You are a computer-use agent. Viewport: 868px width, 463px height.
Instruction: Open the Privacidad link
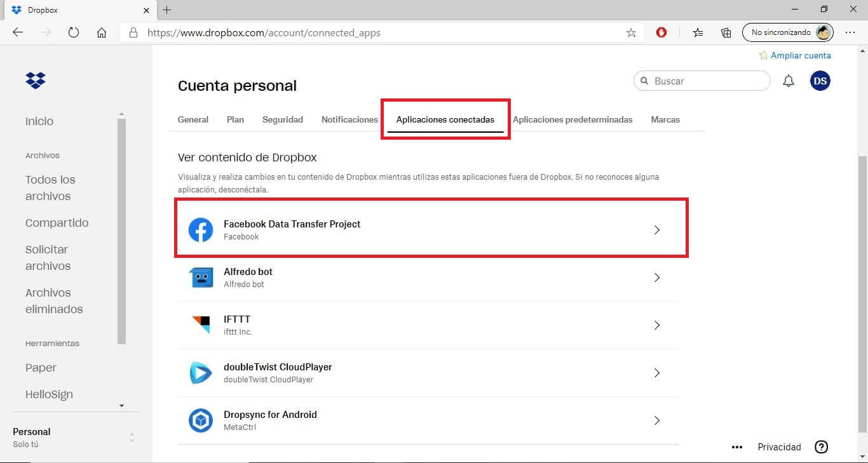point(779,447)
